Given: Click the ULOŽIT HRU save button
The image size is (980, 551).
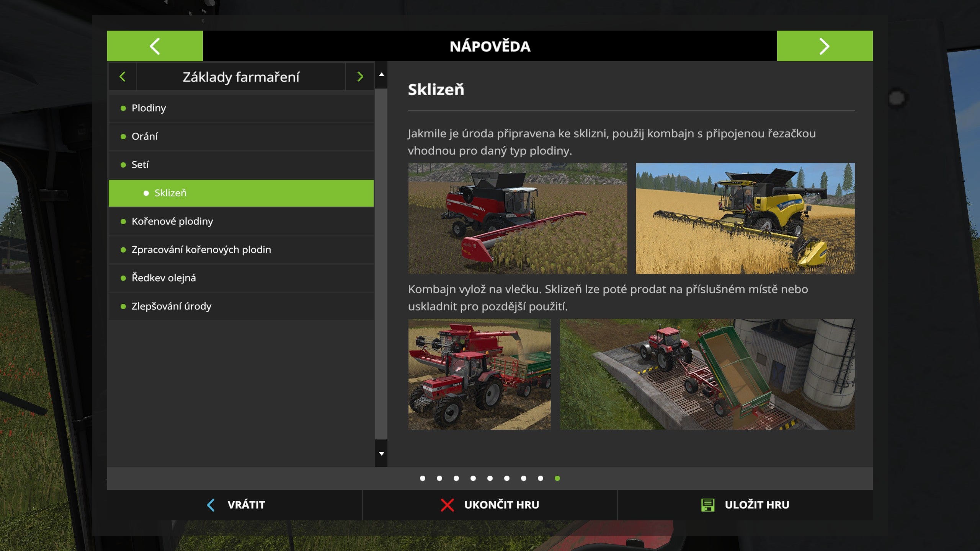Looking at the screenshot, I should pyautogui.click(x=745, y=505).
